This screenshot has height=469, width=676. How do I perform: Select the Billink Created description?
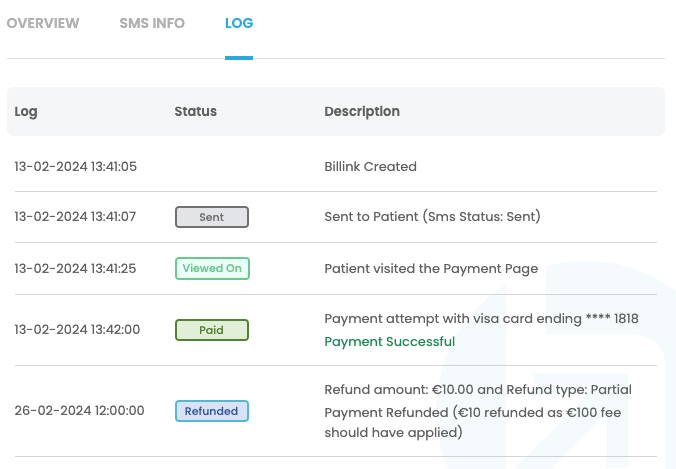[370, 167]
